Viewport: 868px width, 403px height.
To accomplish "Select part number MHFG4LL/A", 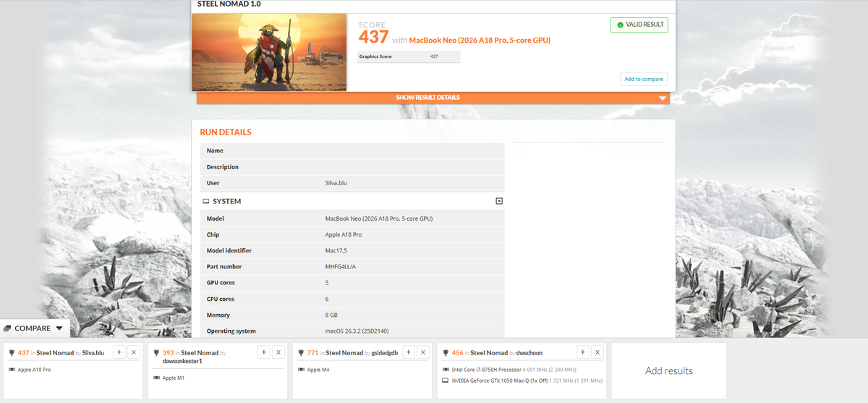I will click(x=341, y=266).
